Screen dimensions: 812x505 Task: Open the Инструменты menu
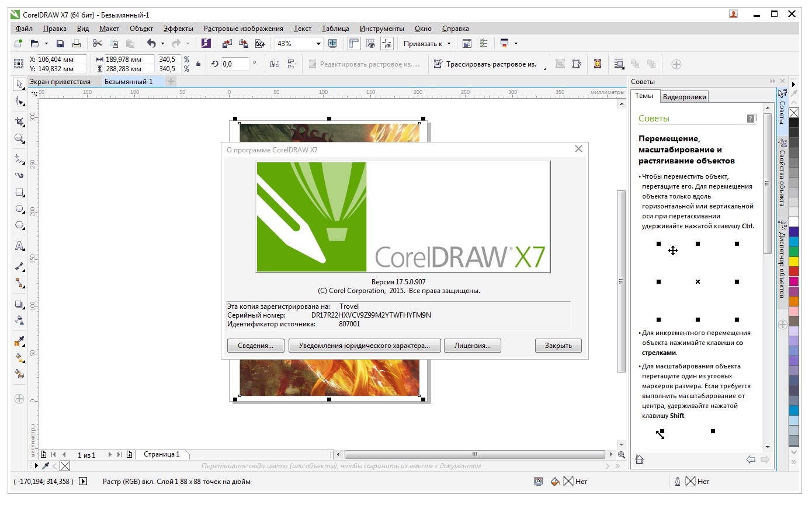pos(382,28)
